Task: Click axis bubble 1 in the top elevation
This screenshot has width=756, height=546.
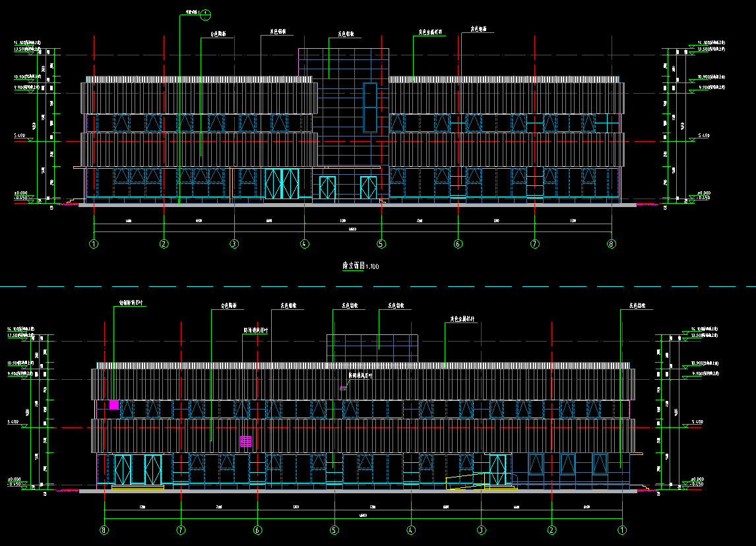Action: pyautogui.click(x=94, y=244)
